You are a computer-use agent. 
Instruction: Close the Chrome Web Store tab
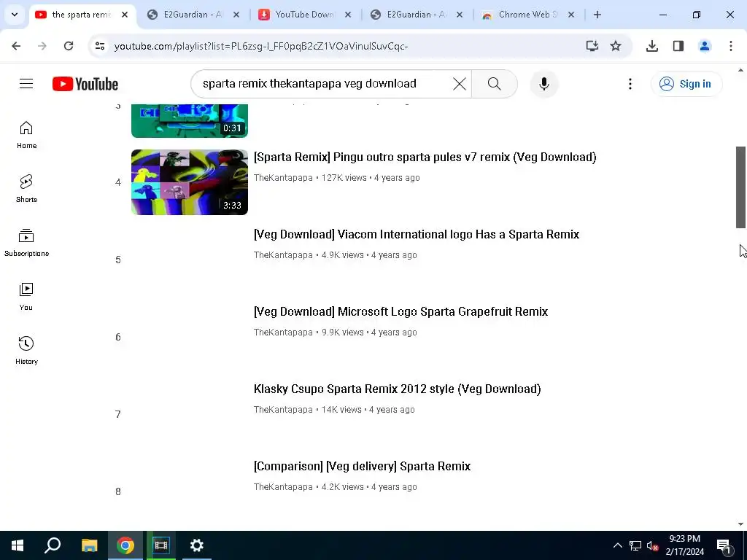point(571,15)
